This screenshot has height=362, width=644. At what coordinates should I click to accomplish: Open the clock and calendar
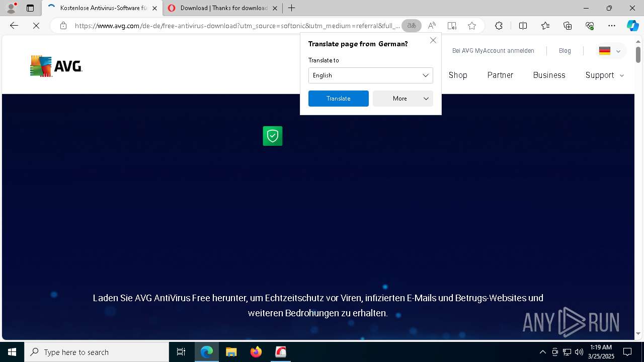[601, 352]
